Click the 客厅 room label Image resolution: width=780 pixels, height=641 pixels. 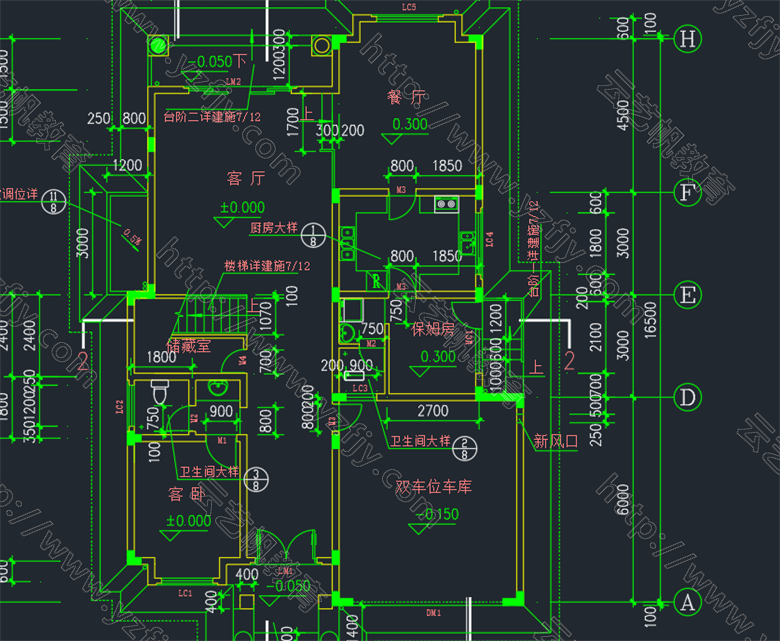coord(246,178)
